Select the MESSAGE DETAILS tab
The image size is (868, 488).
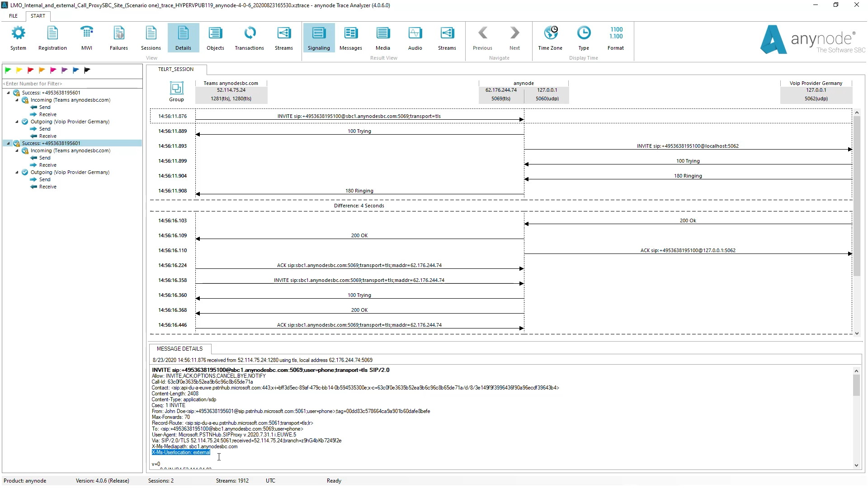point(179,349)
